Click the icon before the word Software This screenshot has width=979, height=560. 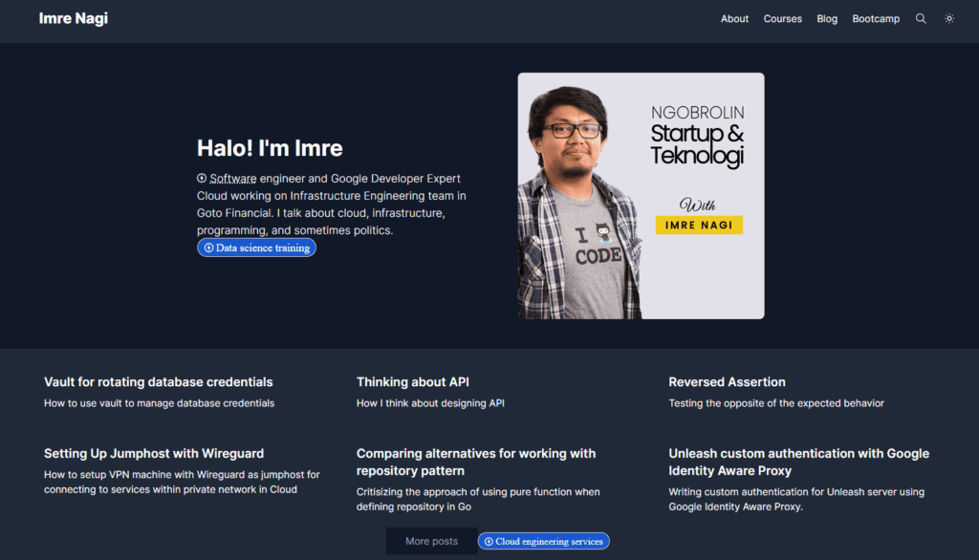(x=202, y=179)
